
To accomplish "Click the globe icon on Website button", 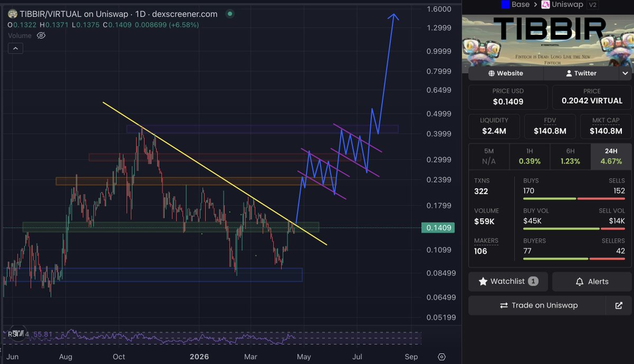I will pos(492,73).
